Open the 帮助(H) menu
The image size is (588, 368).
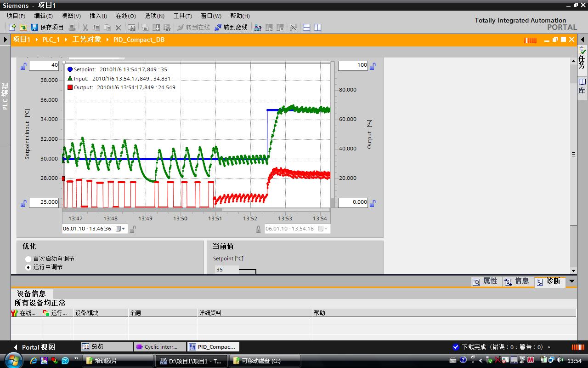[x=240, y=16]
